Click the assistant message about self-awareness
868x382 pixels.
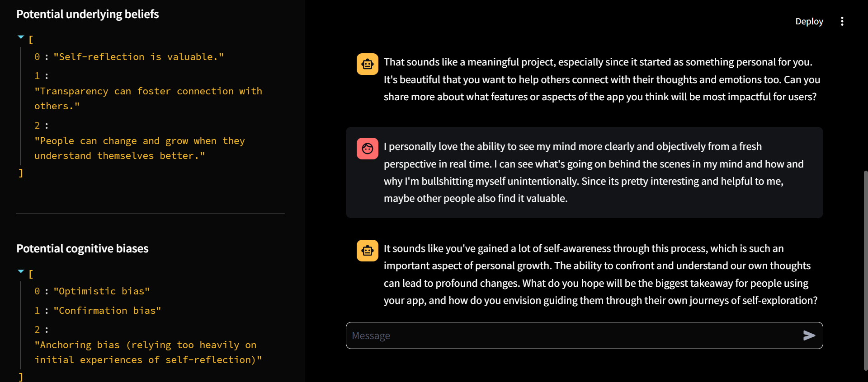pos(600,275)
